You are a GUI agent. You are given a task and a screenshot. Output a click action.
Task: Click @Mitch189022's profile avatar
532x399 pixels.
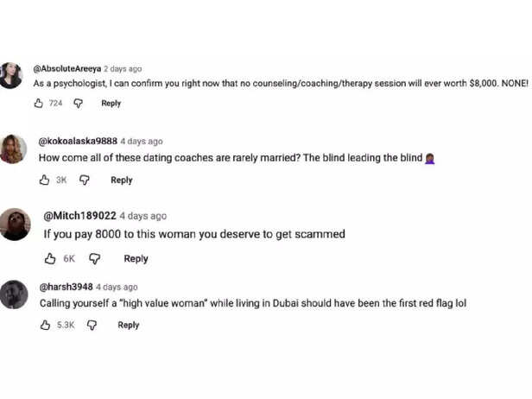pos(15,224)
